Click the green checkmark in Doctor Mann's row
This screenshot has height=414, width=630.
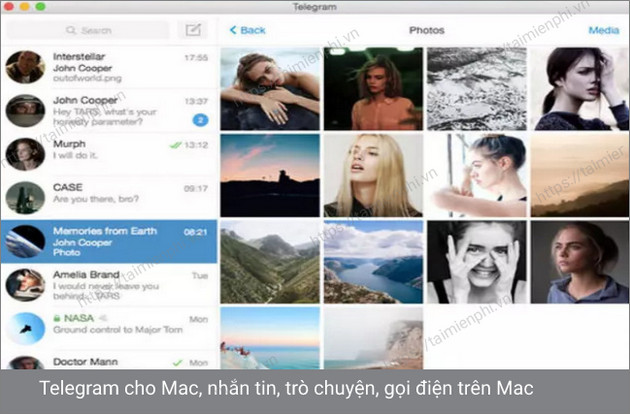coord(177,363)
